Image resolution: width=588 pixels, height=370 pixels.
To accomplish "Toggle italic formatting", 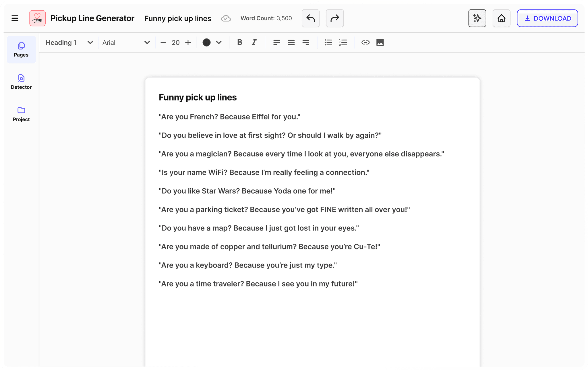I will tap(254, 42).
